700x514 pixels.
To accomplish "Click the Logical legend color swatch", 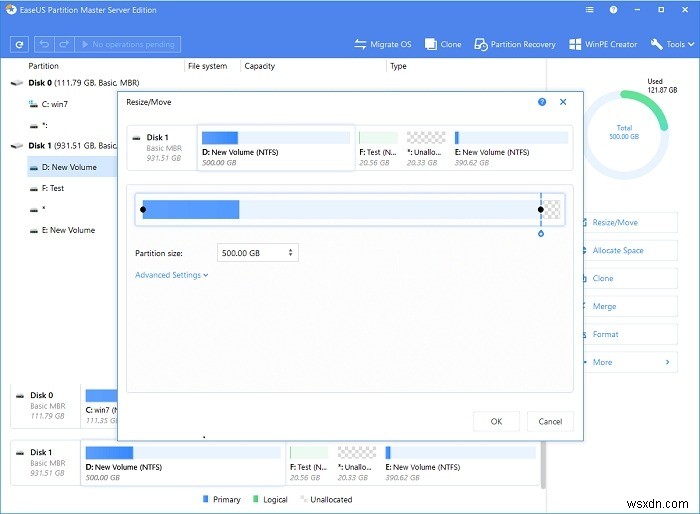I will (256, 499).
